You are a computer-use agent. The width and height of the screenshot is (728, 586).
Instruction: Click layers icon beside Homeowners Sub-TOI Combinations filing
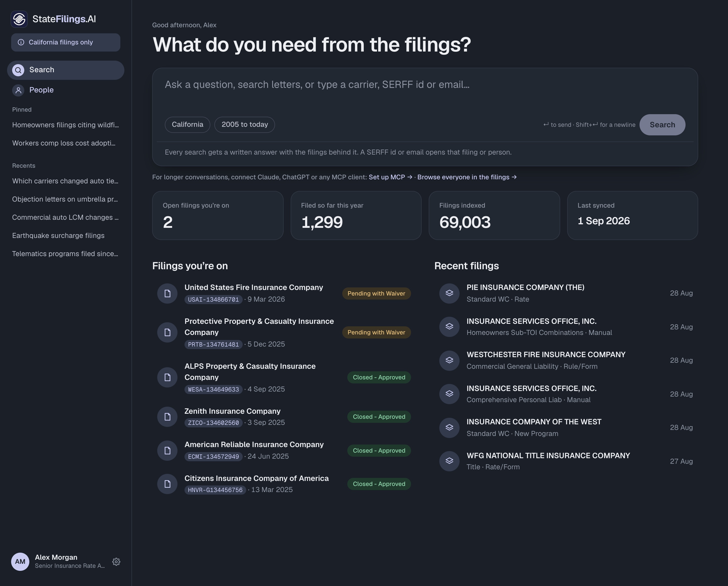449,326
